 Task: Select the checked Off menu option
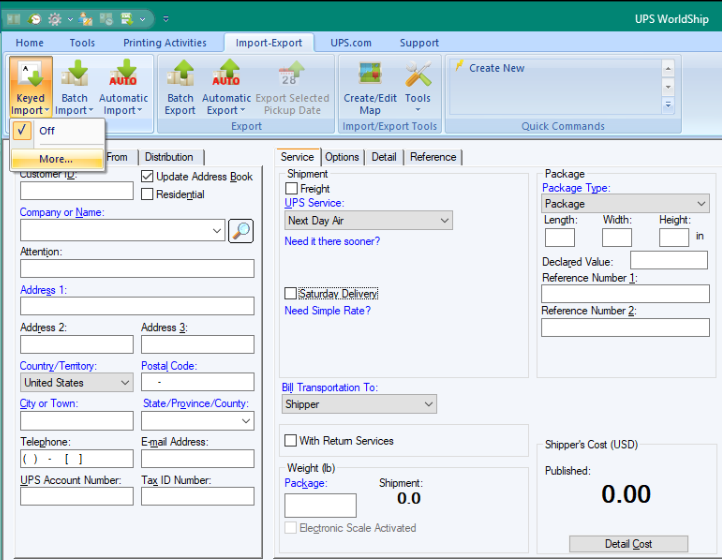[58, 131]
